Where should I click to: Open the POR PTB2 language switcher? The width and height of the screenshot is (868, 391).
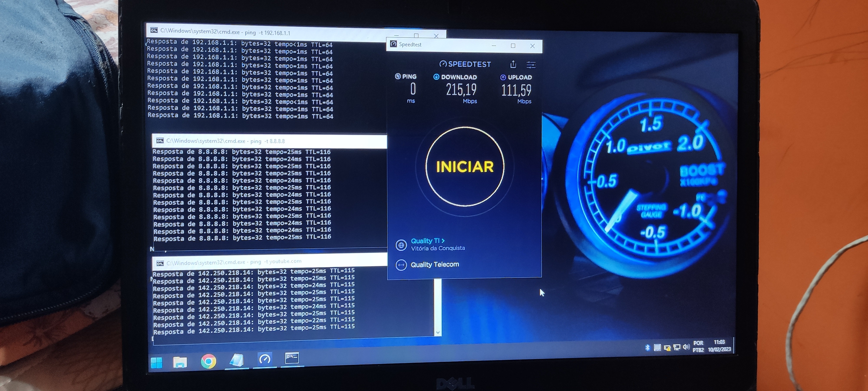point(698,346)
